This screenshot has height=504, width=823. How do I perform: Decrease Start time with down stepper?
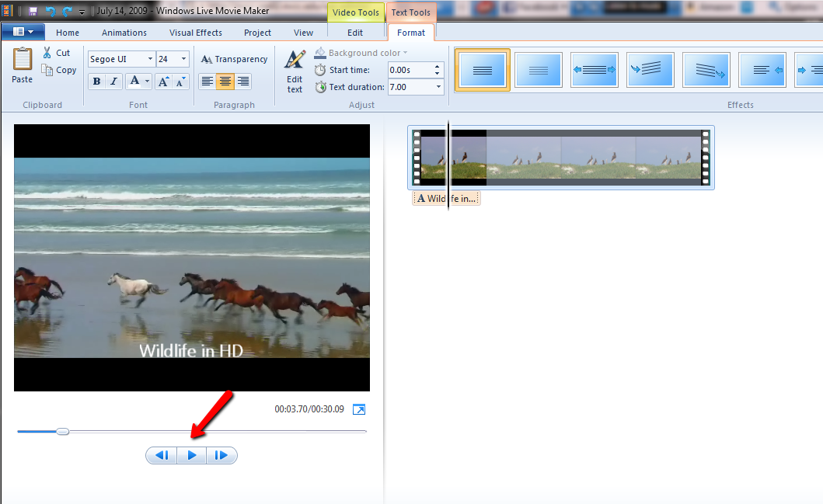click(x=438, y=74)
